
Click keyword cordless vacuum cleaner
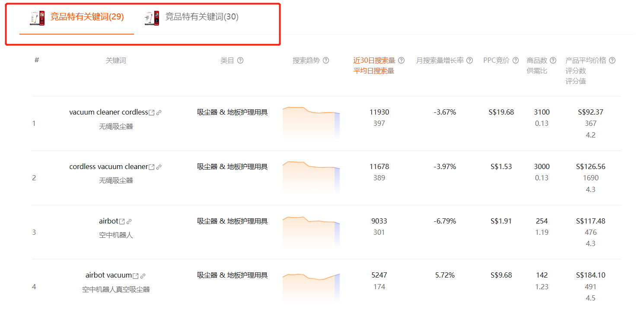point(108,166)
